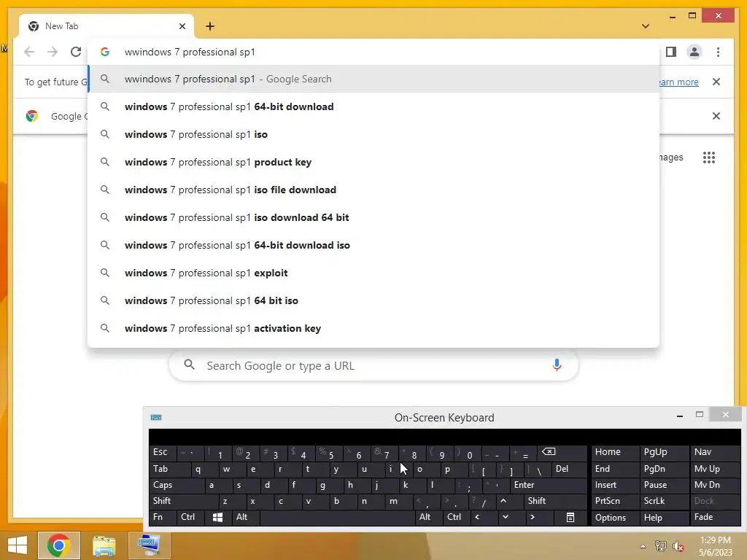Viewport: 747px width, 560px height.
Task: Select the 'exploit' suggestion
Action: click(x=374, y=273)
